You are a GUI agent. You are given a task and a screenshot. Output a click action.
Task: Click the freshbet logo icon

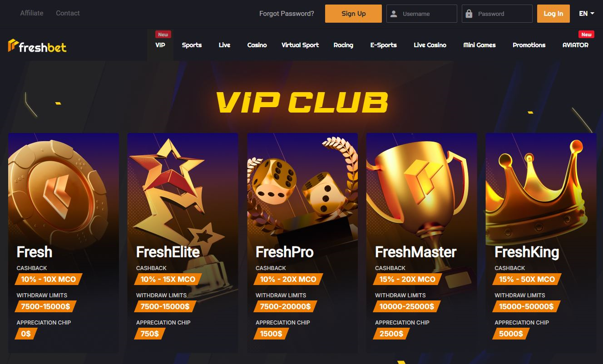pos(13,45)
